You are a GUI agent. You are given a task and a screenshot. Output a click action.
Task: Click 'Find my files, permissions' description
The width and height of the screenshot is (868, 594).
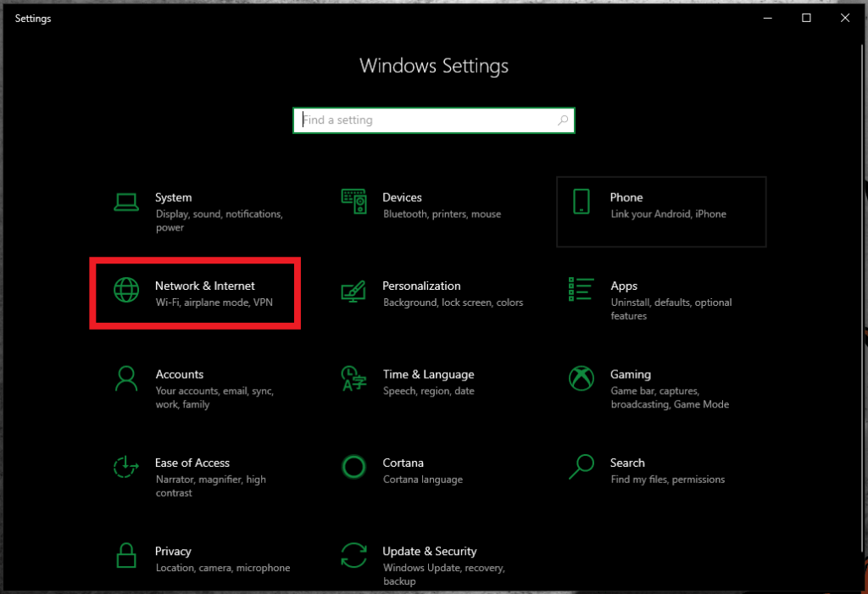pos(667,480)
